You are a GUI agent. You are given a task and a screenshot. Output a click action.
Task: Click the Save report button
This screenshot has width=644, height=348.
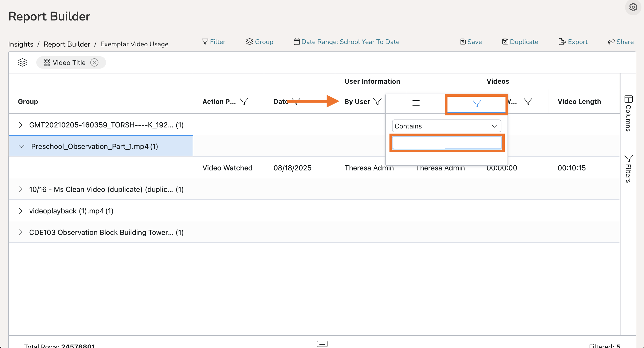pos(471,42)
